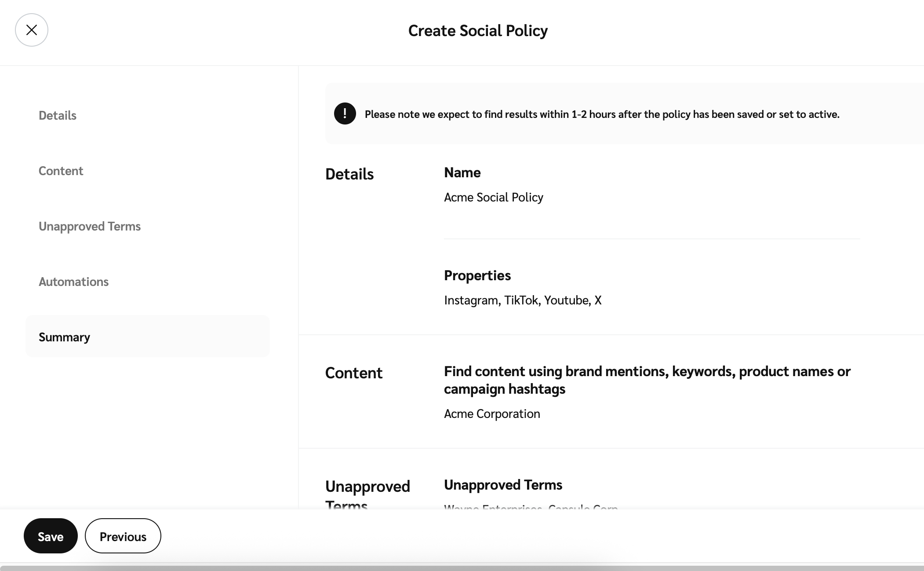Click the bold Details heading in summary pane

click(349, 174)
